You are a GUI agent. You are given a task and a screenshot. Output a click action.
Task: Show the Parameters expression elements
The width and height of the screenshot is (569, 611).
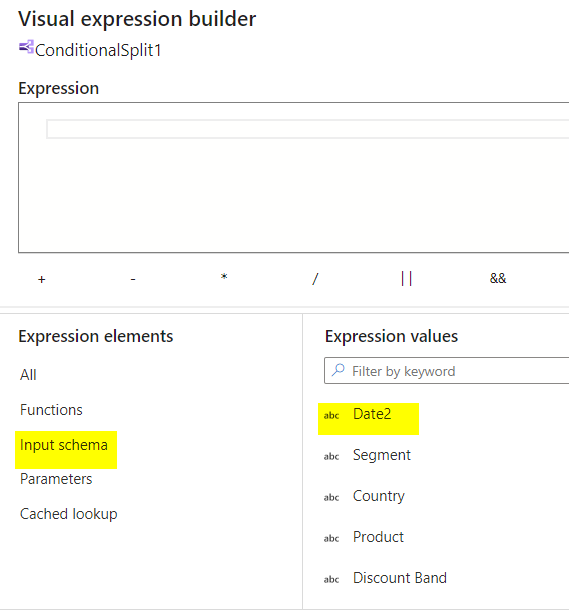[56, 479]
